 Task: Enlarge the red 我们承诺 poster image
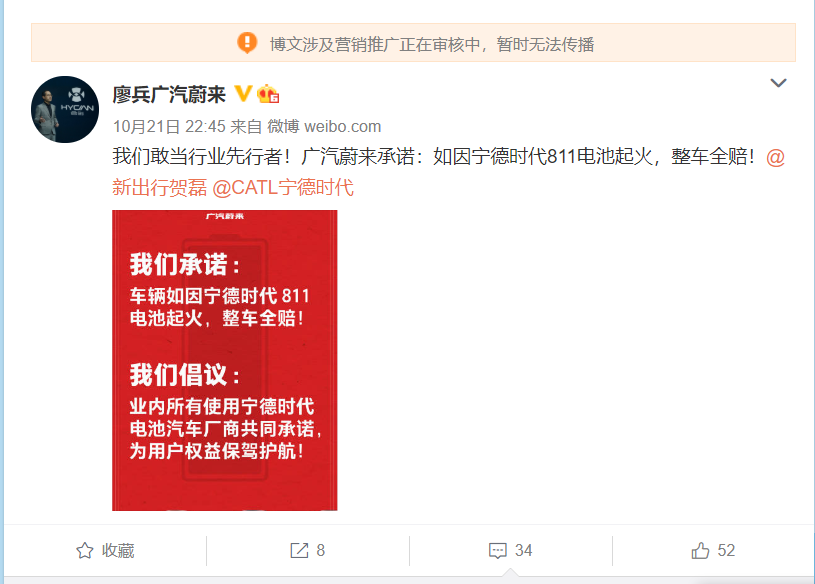225,360
